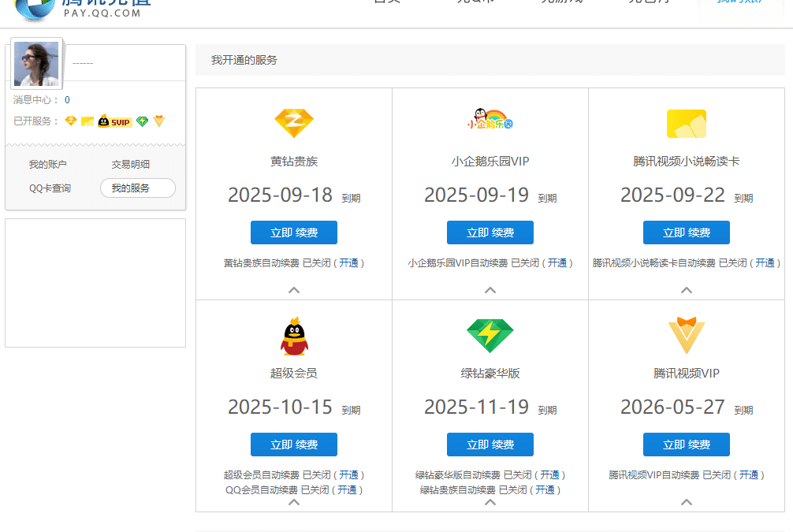Click expiry date 2025-11-19
793x532 pixels.
tap(476, 407)
